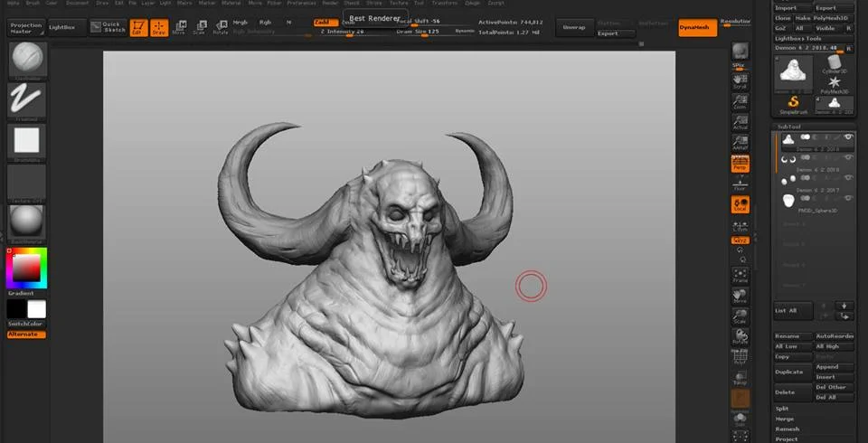Select the black secondary color swatch

[16, 309]
